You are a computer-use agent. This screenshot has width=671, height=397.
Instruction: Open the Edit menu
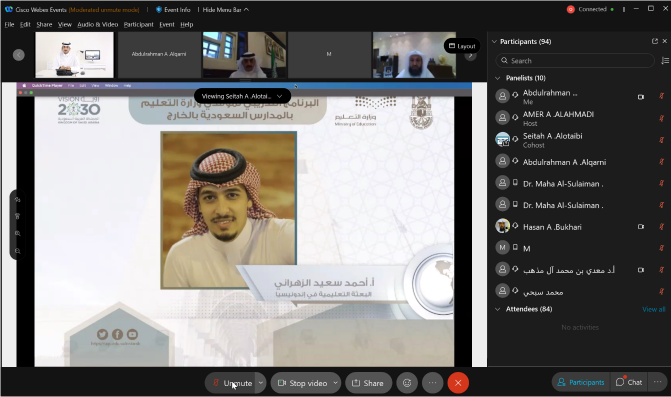[x=25, y=24]
